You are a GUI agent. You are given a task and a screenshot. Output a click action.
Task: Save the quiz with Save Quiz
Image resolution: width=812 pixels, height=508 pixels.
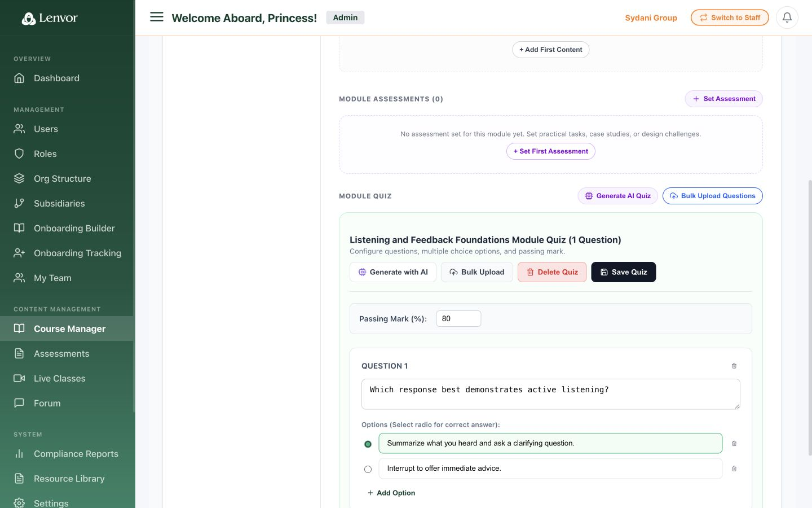[x=624, y=272]
